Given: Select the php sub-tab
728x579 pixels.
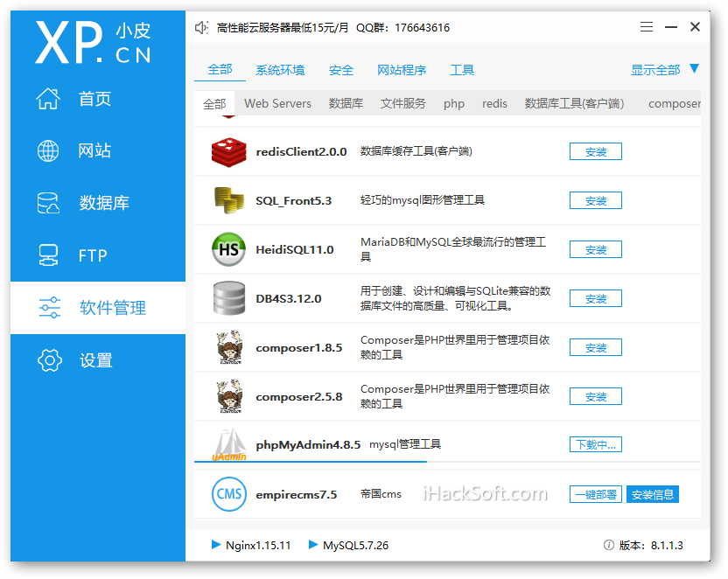Looking at the screenshot, I should pyautogui.click(x=453, y=104).
